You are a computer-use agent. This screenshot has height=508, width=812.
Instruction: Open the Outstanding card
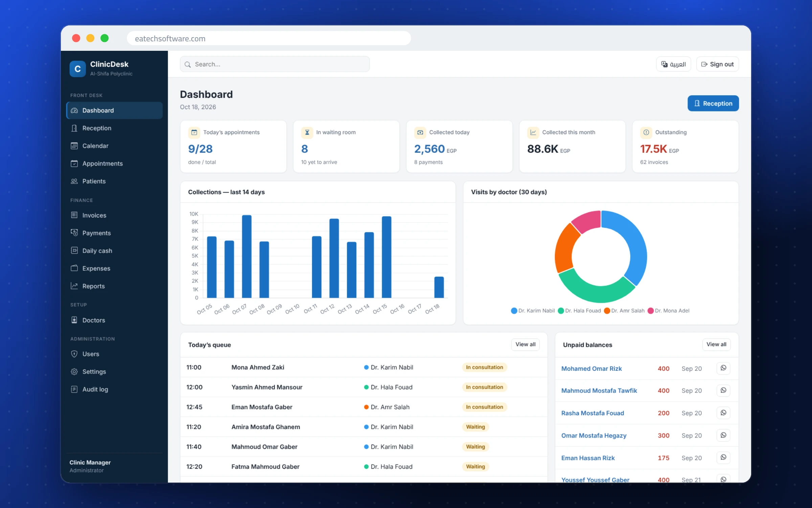coord(685,147)
